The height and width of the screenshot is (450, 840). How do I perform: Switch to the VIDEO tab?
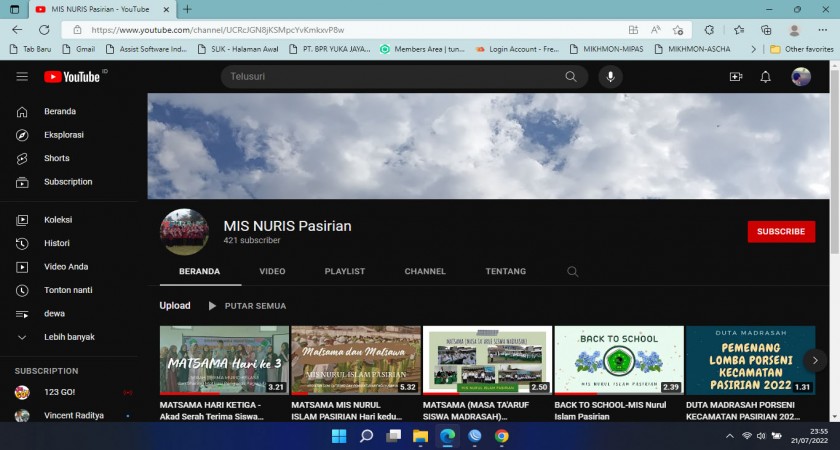click(x=272, y=271)
